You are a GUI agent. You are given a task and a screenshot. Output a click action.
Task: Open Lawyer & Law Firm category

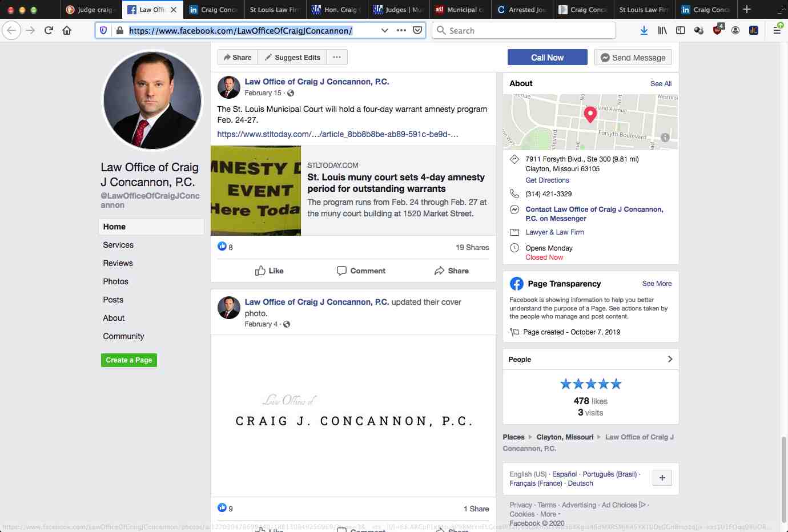[x=554, y=232]
